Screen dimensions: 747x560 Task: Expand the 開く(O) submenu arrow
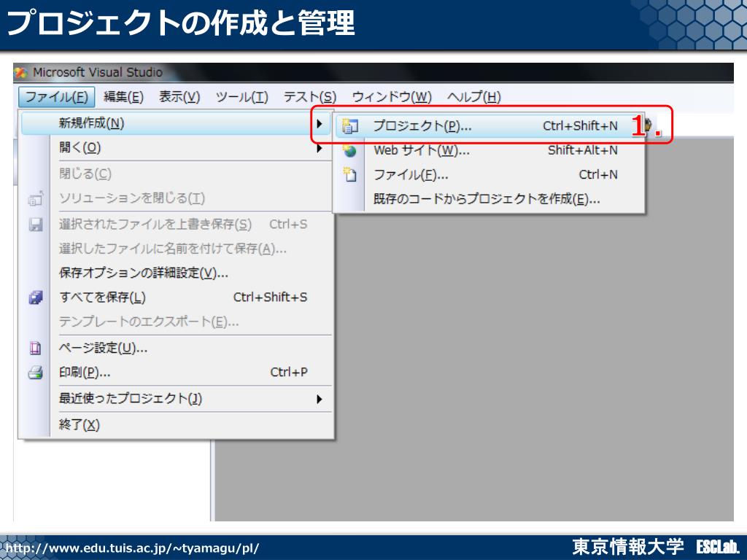[x=320, y=149]
